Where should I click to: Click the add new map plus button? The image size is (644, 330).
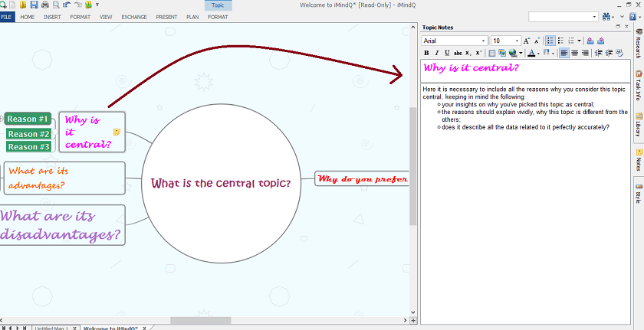click(413, 321)
